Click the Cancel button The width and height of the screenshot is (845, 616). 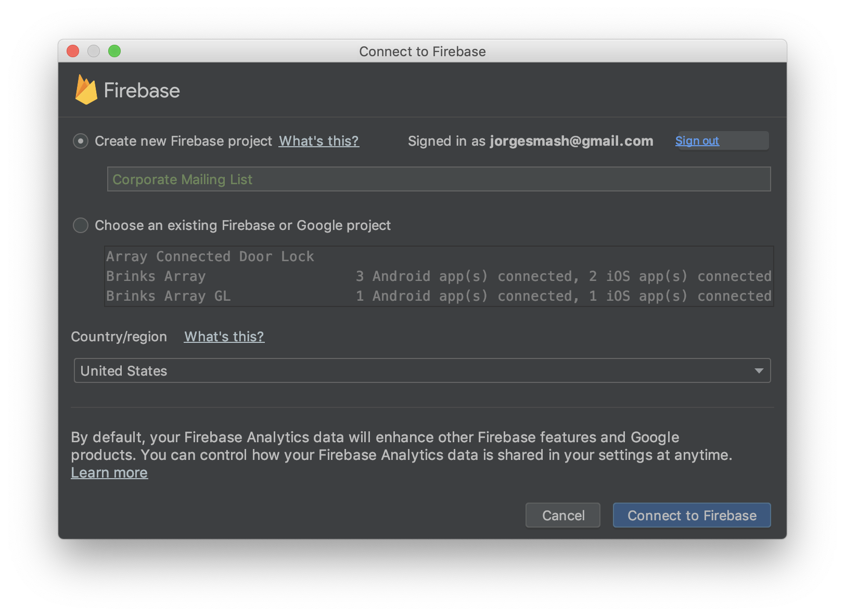(563, 515)
